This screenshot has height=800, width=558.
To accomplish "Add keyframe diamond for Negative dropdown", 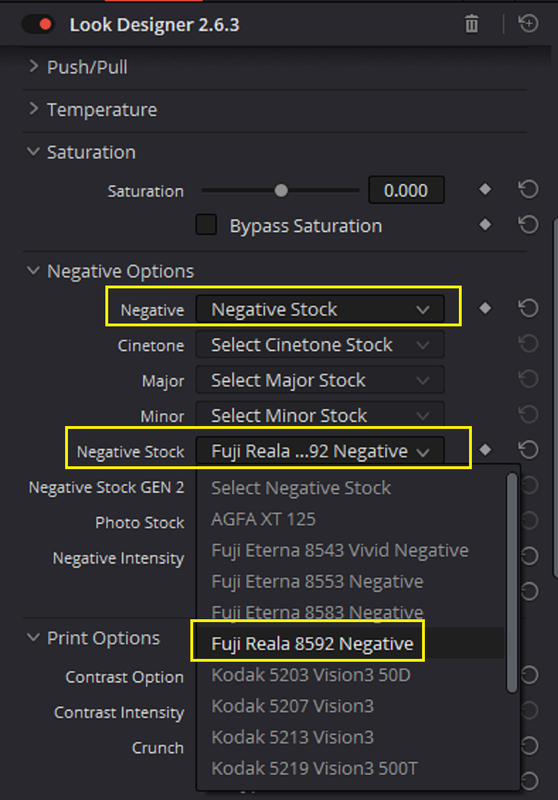I will tap(485, 308).
